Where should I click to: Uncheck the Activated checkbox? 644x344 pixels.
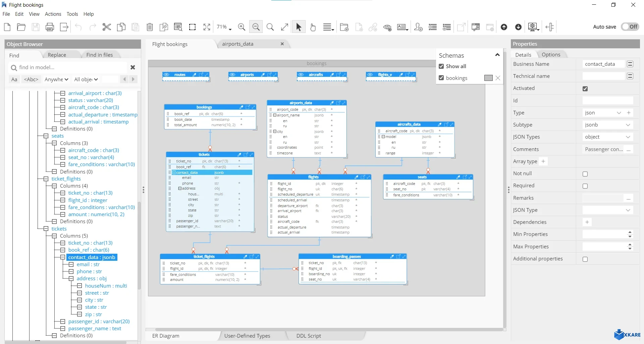[x=585, y=89]
